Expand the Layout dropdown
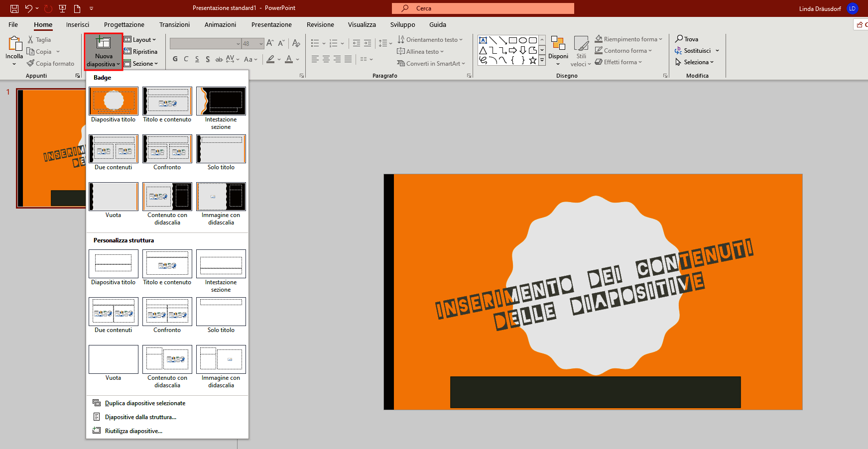The height and width of the screenshot is (449, 868). [141, 39]
